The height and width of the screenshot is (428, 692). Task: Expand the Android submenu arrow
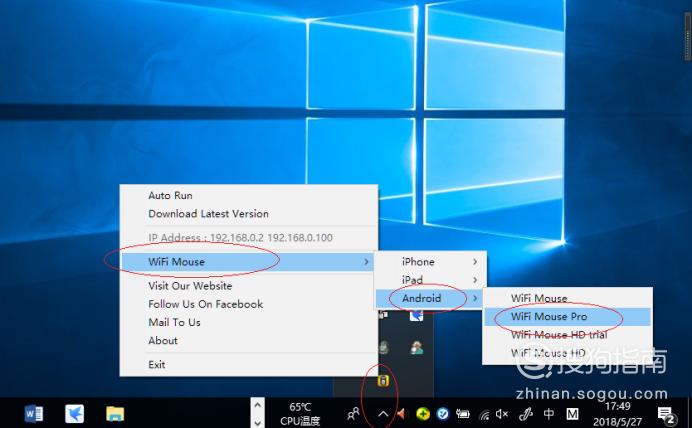(x=475, y=298)
